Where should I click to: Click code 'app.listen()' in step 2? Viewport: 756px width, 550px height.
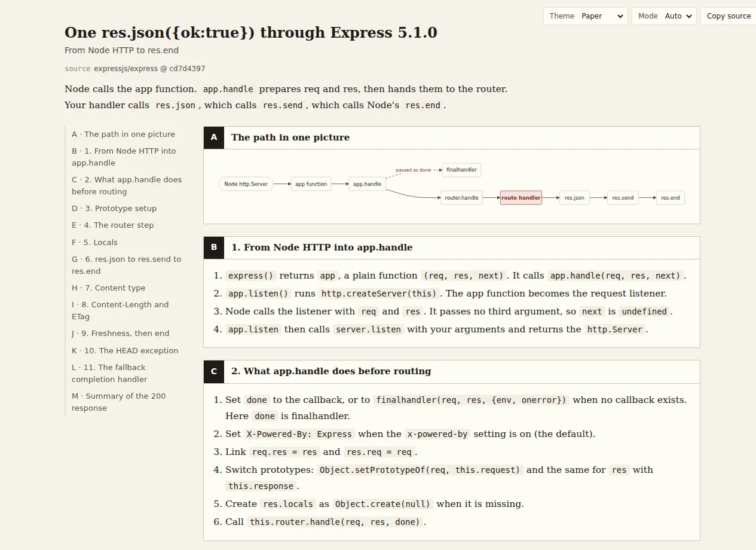(259, 294)
